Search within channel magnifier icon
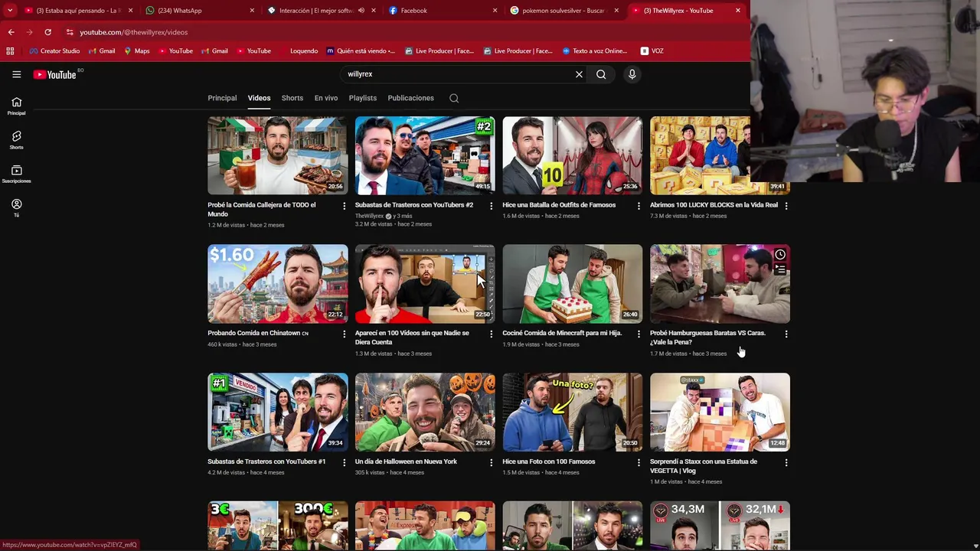Viewport: 980px width, 551px height. [454, 98]
